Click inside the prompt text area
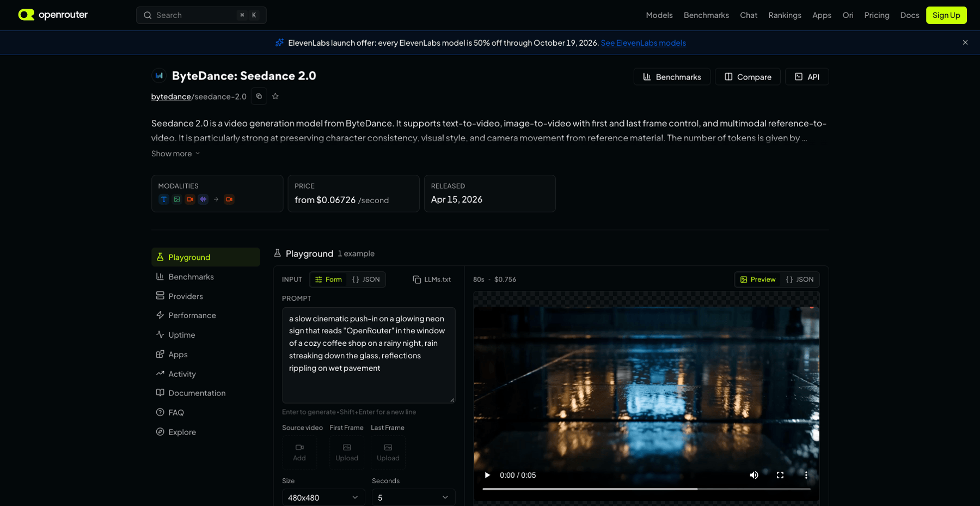980x506 pixels. (x=369, y=355)
